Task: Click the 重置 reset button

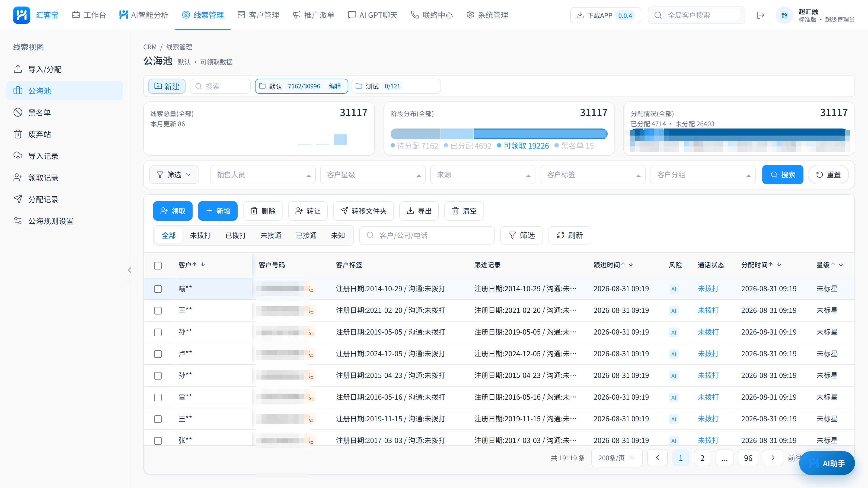Action: [828, 174]
